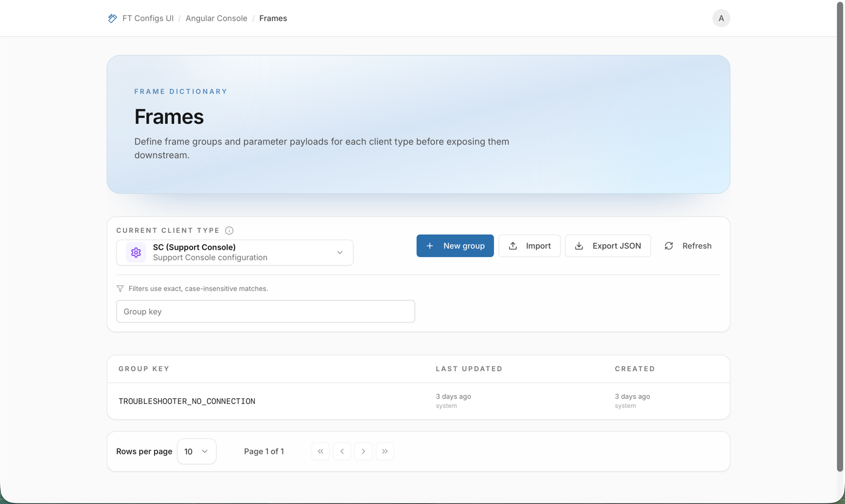
Task: Create a New group
Action: coord(455,246)
